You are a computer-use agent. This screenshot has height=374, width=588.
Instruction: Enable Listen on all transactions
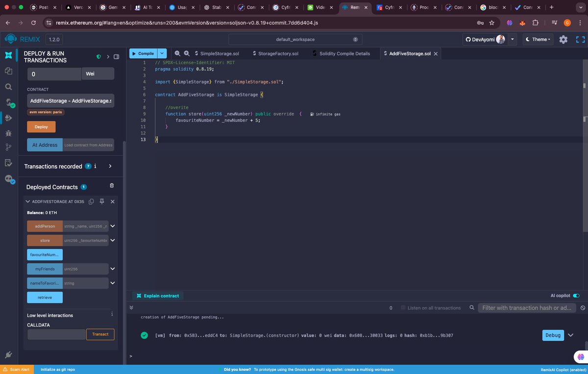[403, 307]
